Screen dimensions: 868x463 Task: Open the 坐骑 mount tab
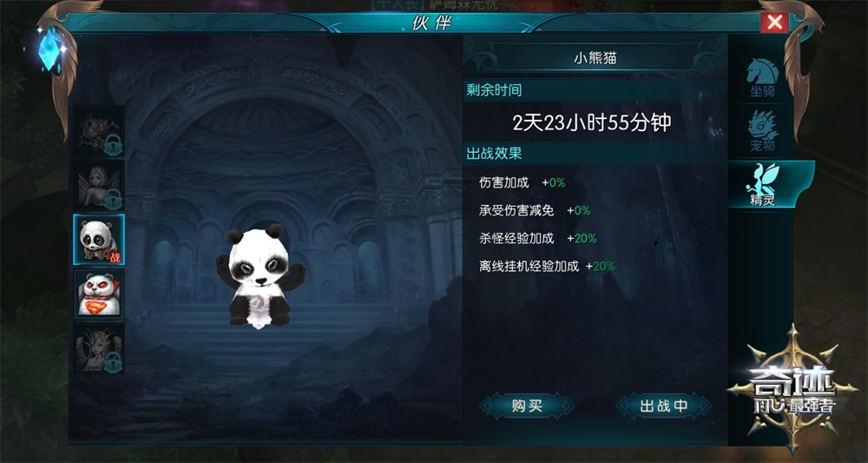[x=762, y=77]
